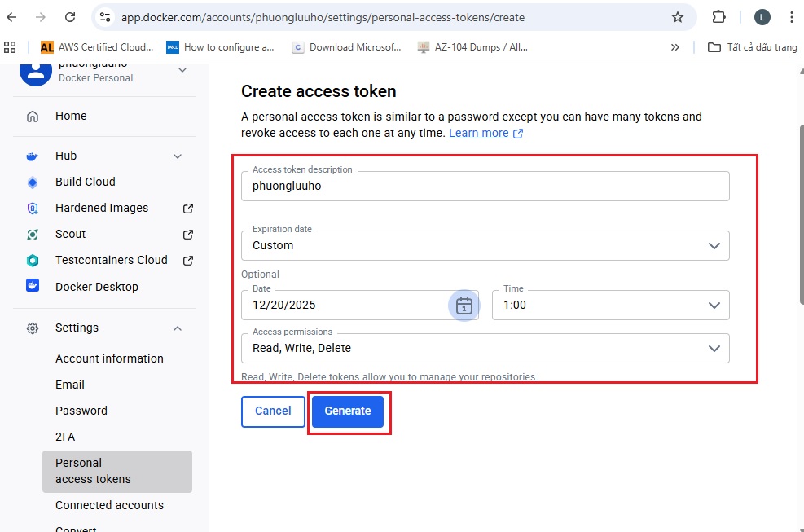Open the calendar date picker icon
The height and width of the screenshot is (532, 804).
[464, 306]
